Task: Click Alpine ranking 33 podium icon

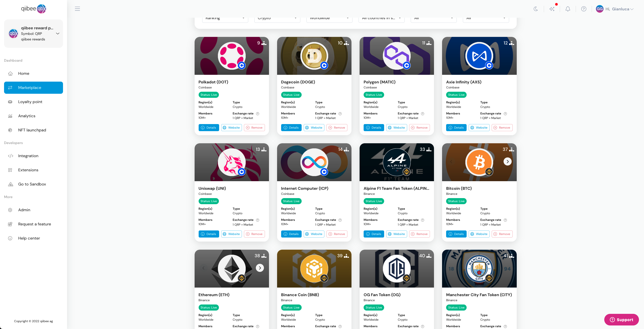Action: (x=429, y=149)
